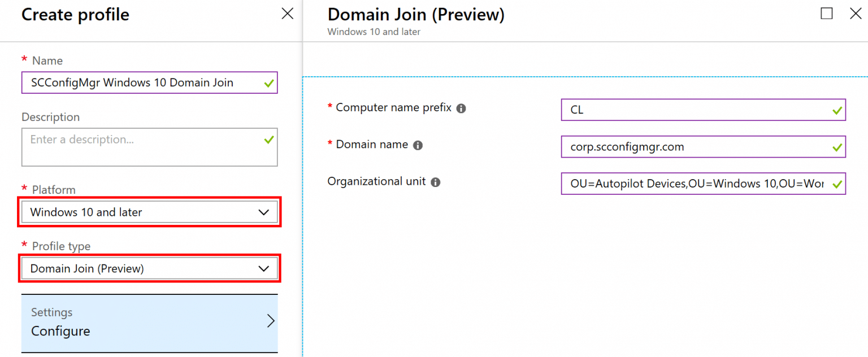Close the Create profile blade

(x=288, y=13)
